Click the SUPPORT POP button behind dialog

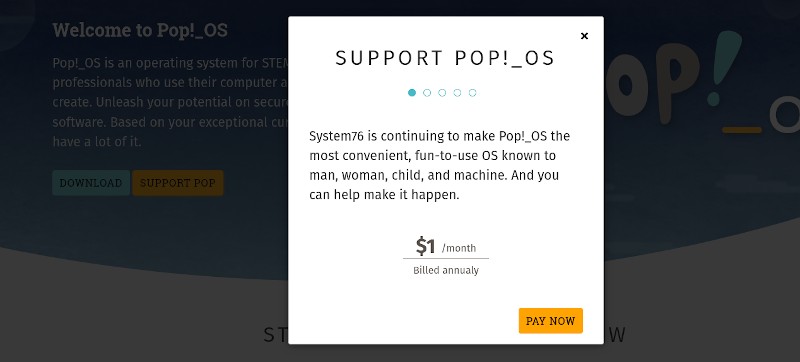tap(178, 183)
